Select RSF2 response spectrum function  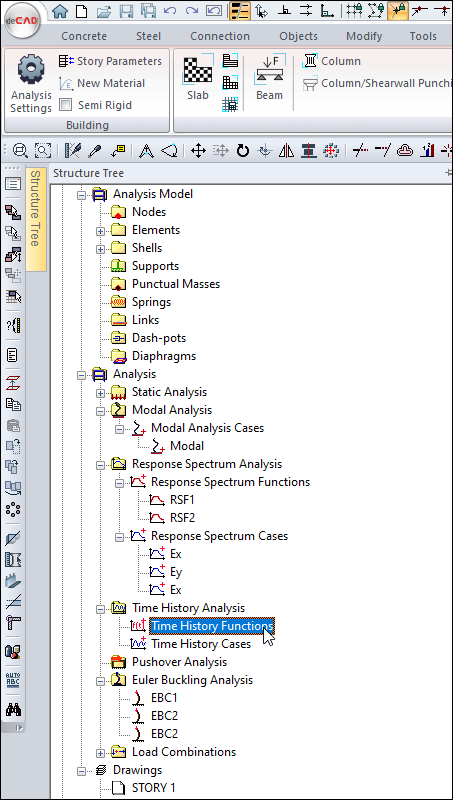tap(182, 518)
